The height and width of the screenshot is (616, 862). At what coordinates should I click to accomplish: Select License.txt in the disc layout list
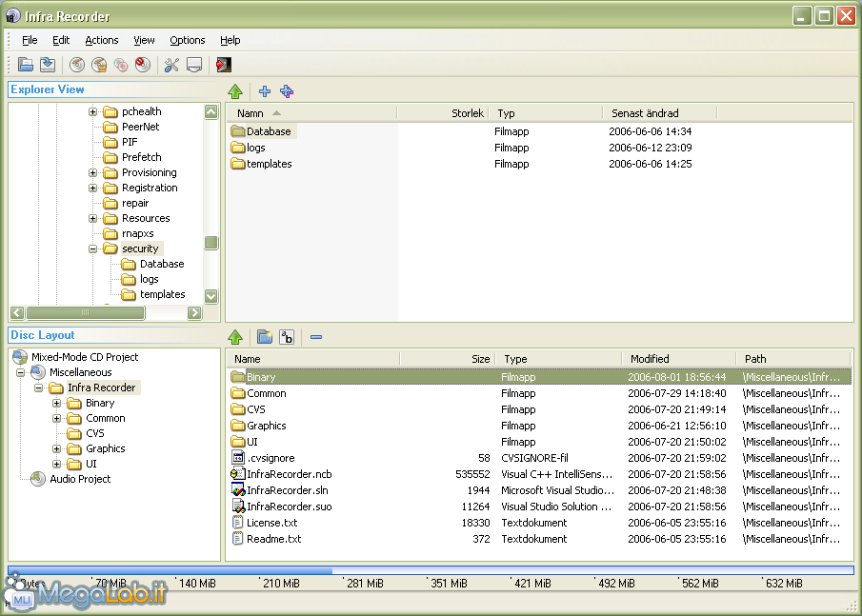coord(540,523)
